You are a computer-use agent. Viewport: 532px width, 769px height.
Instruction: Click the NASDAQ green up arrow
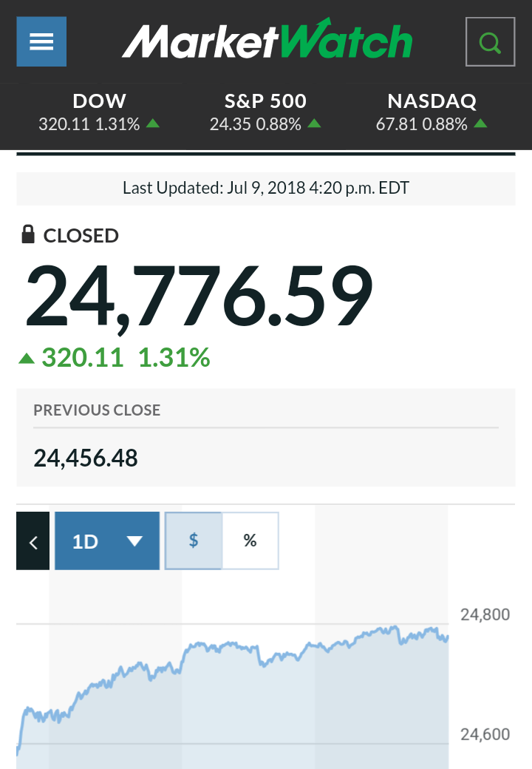point(481,123)
